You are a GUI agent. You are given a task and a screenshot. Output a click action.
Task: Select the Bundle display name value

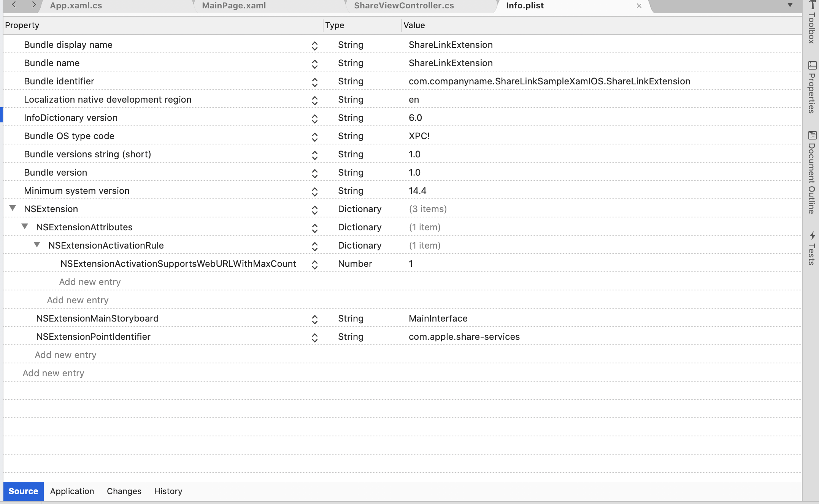[x=451, y=45]
